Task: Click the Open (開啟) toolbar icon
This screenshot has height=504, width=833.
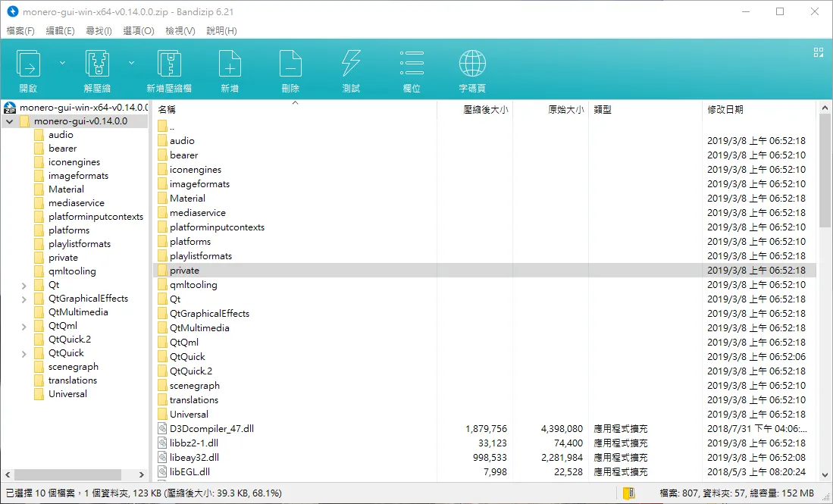Action: [29, 64]
